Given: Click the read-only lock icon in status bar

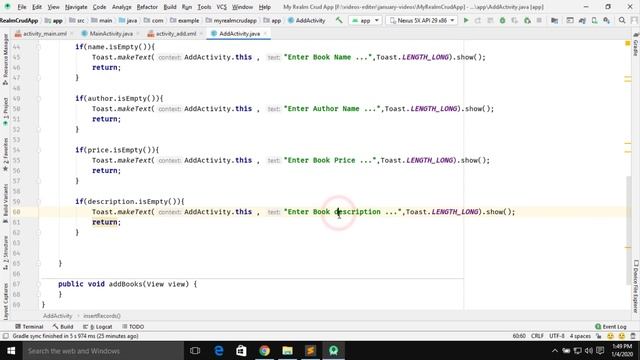Looking at the screenshot, I should [598, 336].
